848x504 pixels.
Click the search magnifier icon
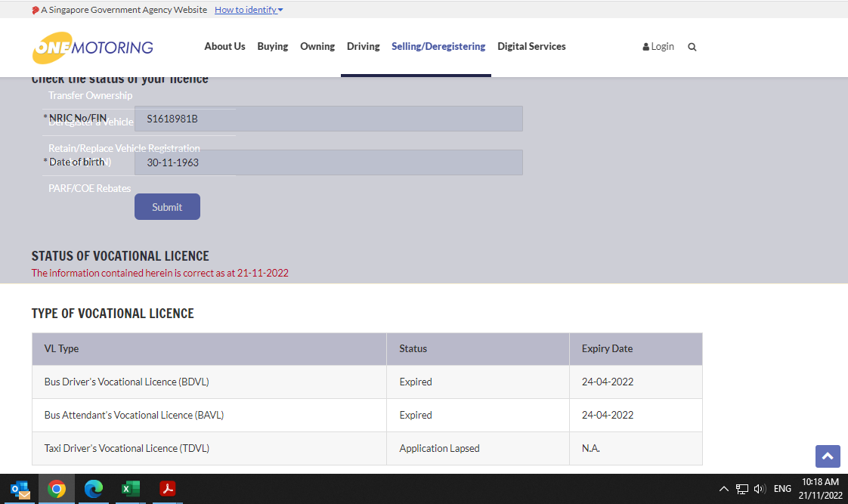coord(692,47)
